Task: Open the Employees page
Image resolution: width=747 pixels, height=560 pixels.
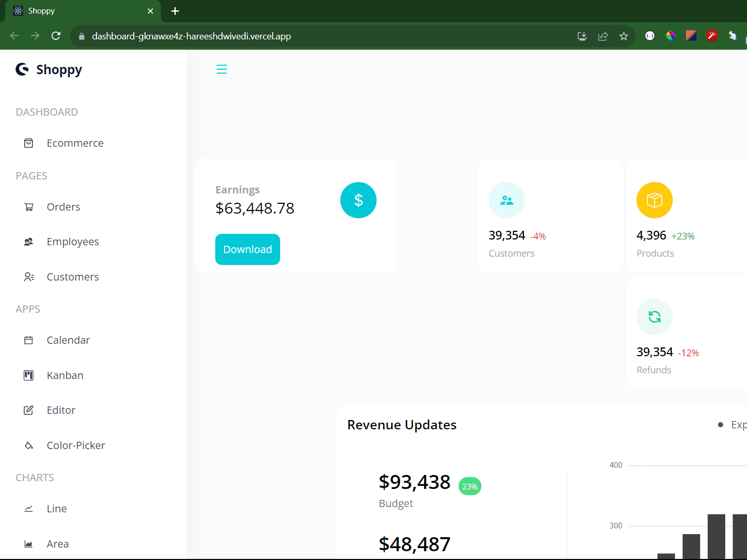Action: [73, 242]
